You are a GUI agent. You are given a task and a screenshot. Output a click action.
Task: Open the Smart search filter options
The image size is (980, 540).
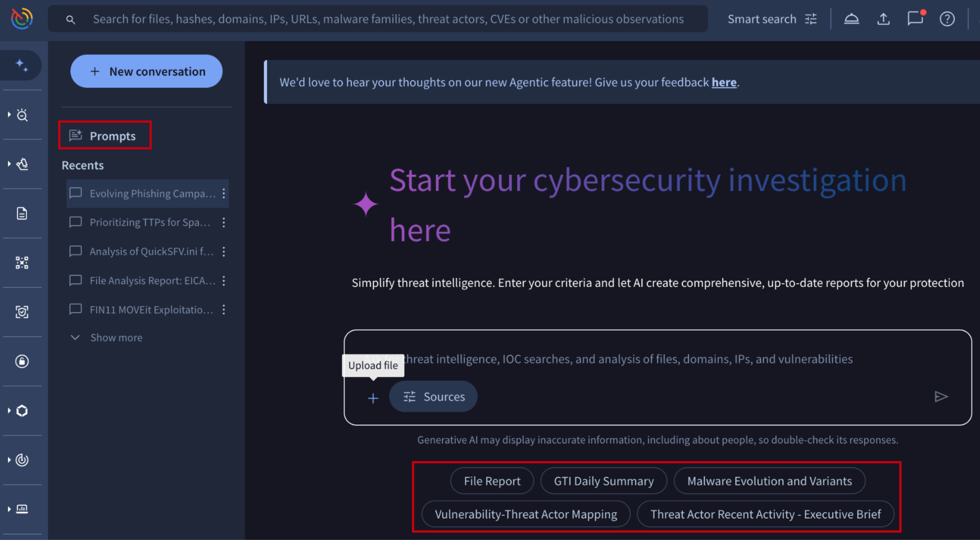[810, 19]
